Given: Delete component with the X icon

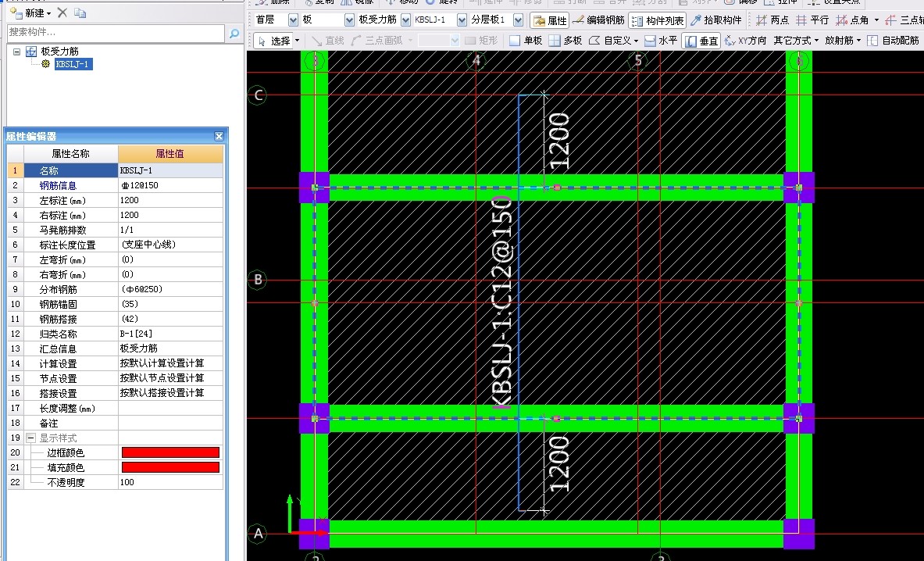Looking at the screenshot, I should pos(62,13).
